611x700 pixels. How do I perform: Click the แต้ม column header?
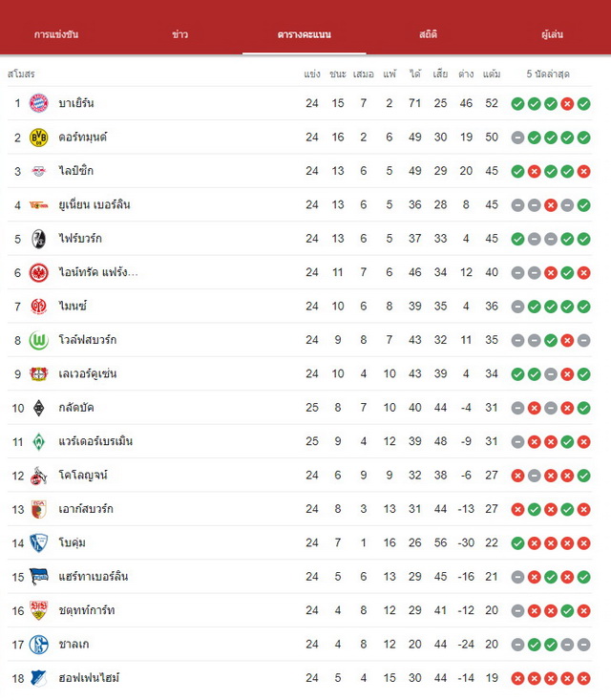[x=492, y=74]
